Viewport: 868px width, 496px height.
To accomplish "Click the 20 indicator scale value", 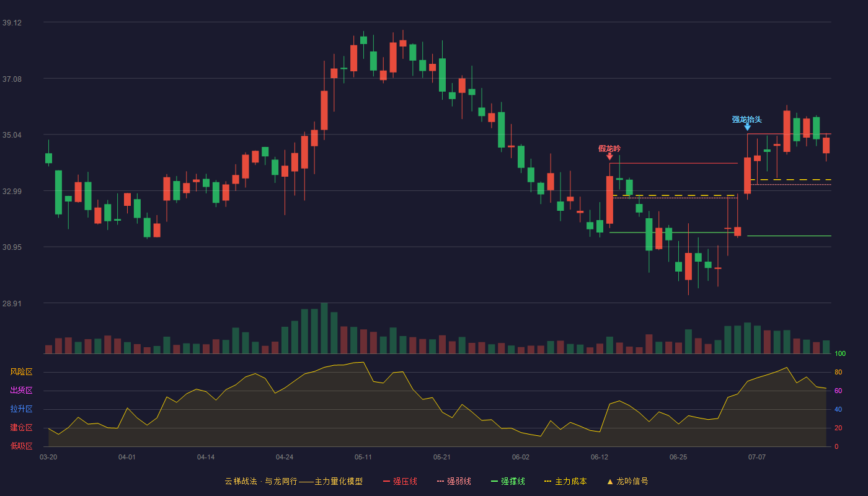I will [x=838, y=428].
